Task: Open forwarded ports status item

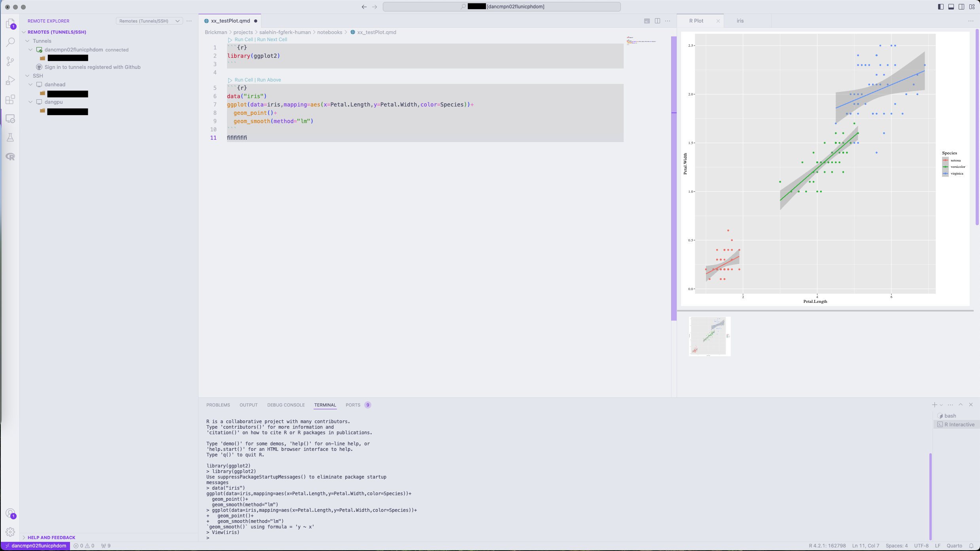Action: tap(106, 546)
